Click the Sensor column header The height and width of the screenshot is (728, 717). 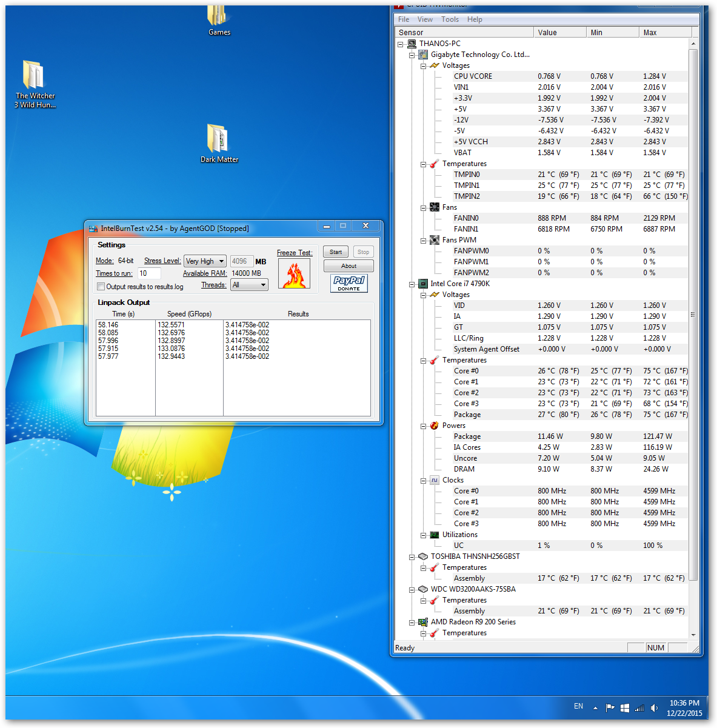pyautogui.click(x=464, y=32)
